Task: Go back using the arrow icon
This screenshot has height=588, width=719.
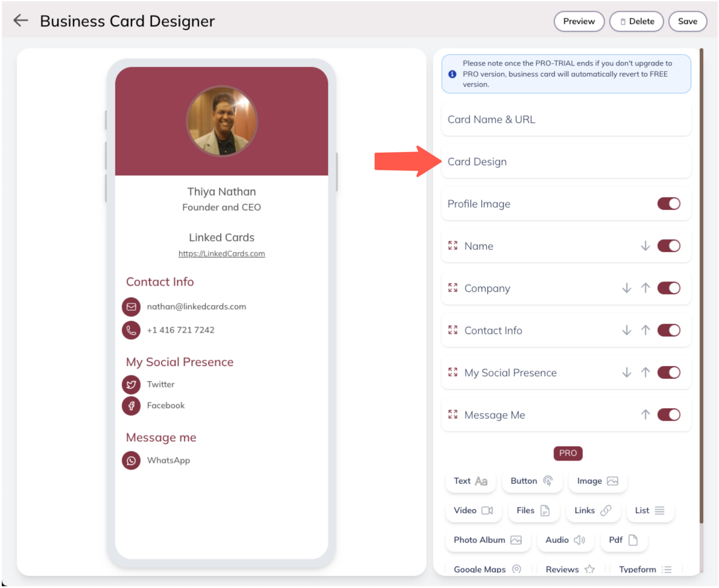Action: (21, 20)
